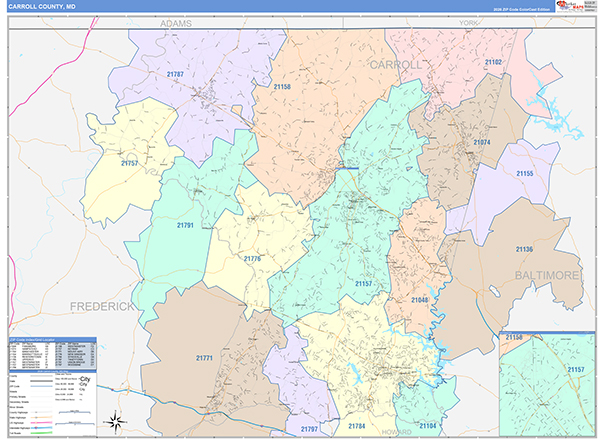Click the HOWARD county label
This screenshot has width=600, height=439.
(396, 432)
